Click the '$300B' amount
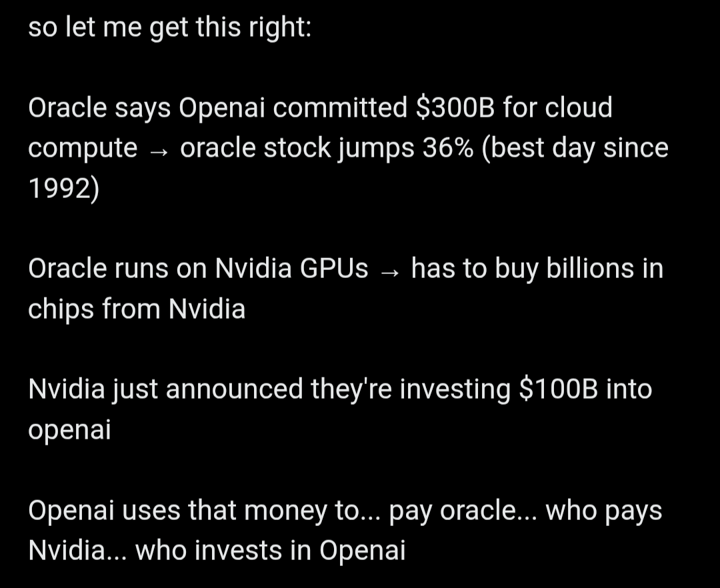 click(x=455, y=107)
